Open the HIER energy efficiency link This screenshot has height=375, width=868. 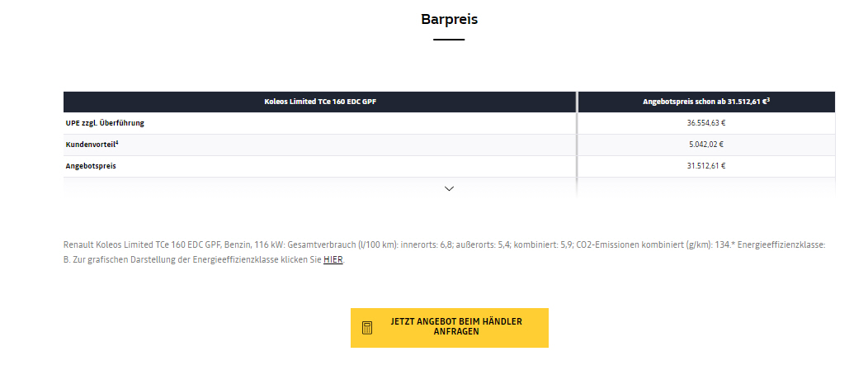(333, 259)
